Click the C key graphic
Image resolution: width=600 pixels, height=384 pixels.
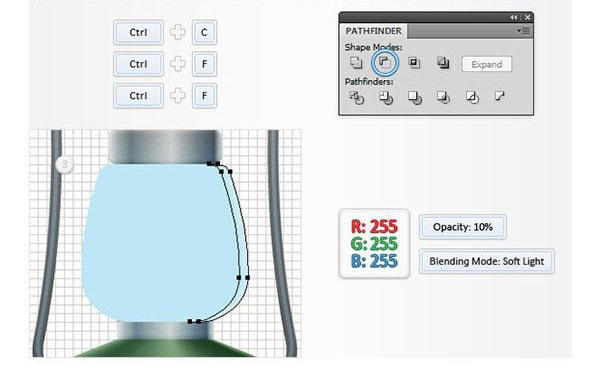[x=204, y=33]
